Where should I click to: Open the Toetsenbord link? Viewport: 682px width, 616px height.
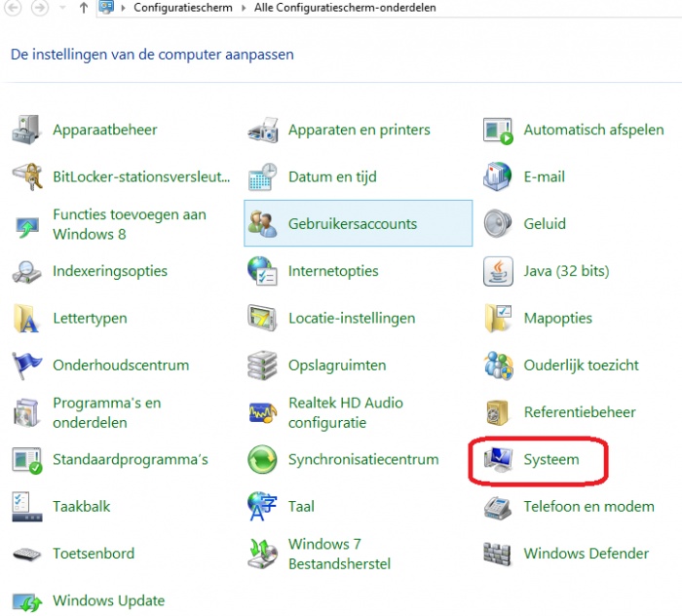[x=94, y=554]
